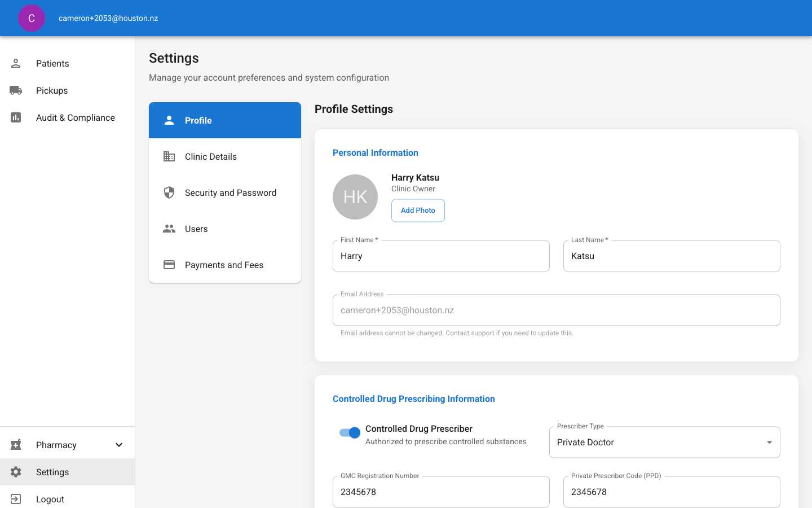Click the Security shield icon
The height and width of the screenshot is (508, 812).
169,192
